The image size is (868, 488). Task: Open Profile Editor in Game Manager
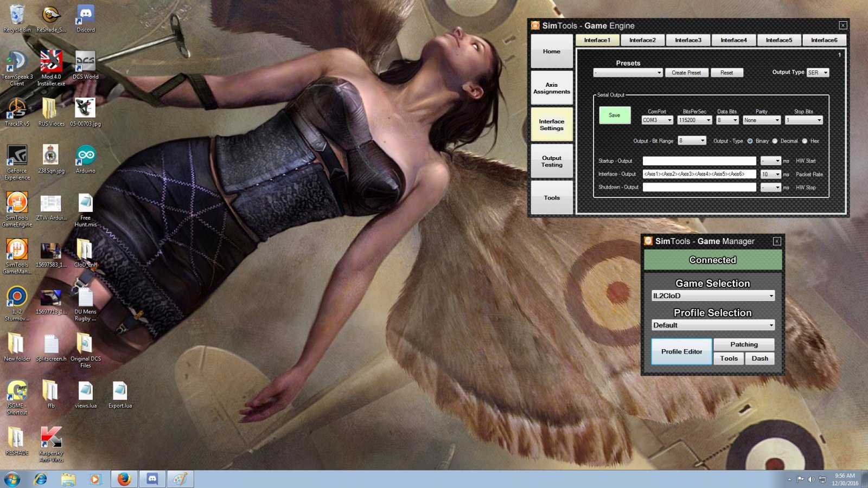pyautogui.click(x=682, y=352)
